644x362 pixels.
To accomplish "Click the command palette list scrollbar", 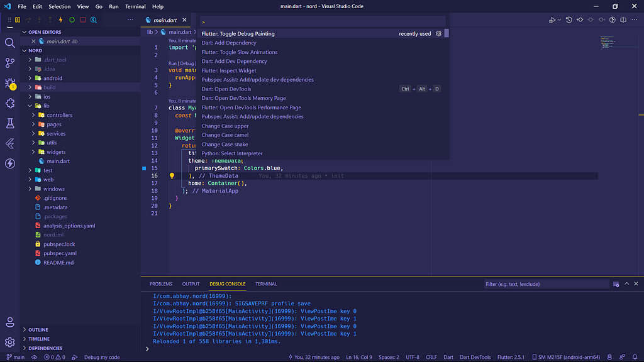I will [x=447, y=33].
